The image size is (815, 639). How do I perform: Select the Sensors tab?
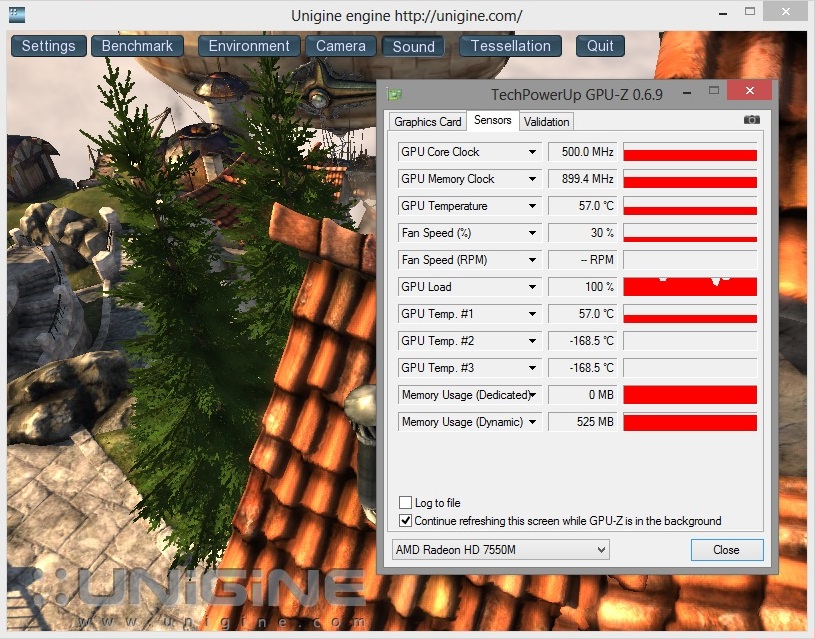(493, 120)
